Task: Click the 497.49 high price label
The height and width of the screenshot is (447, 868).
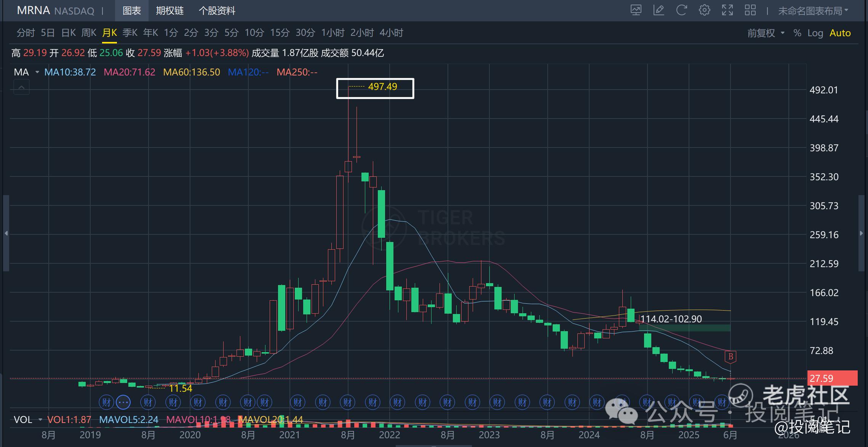Action: [382, 87]
